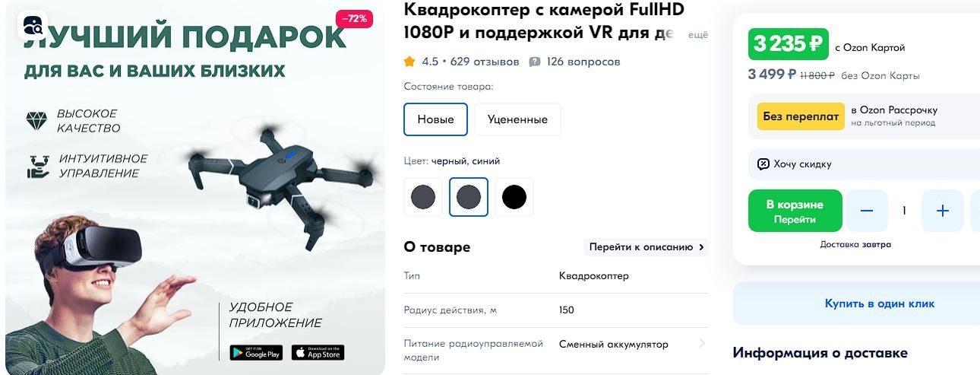Image resolution: width=980 pixels, height=375 pixels.
Task: Choose the solid black color swatch
Action: [x=514, y=197]
